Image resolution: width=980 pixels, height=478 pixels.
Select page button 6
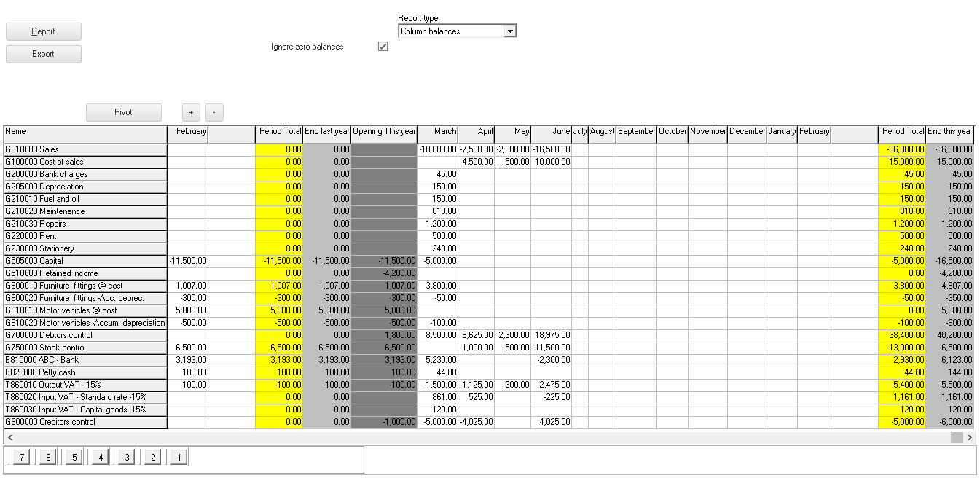[48, 457]
